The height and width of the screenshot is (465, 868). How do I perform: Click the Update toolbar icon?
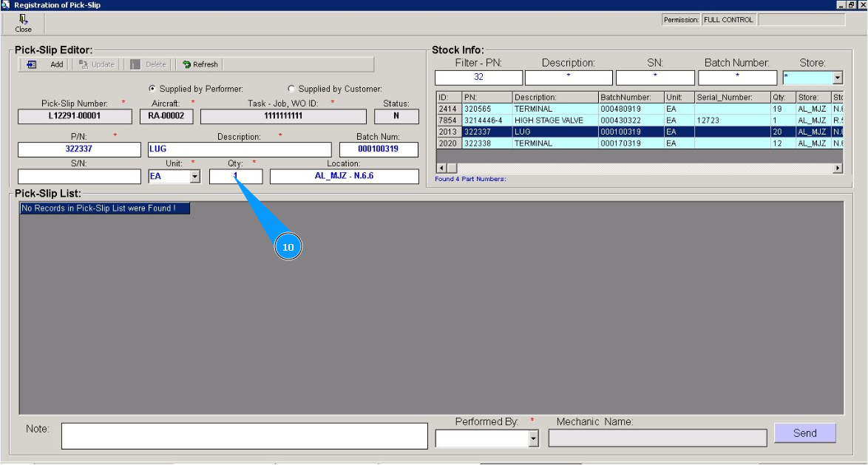pos(84,64)
